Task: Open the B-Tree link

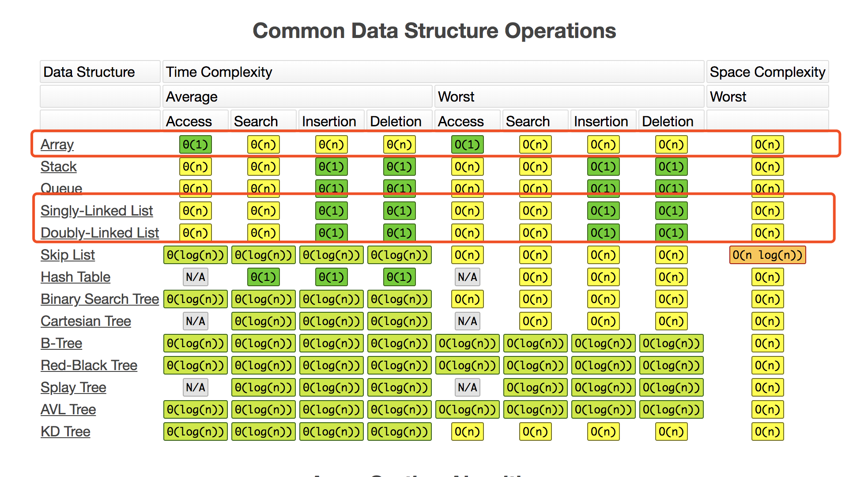Action: 61,343
